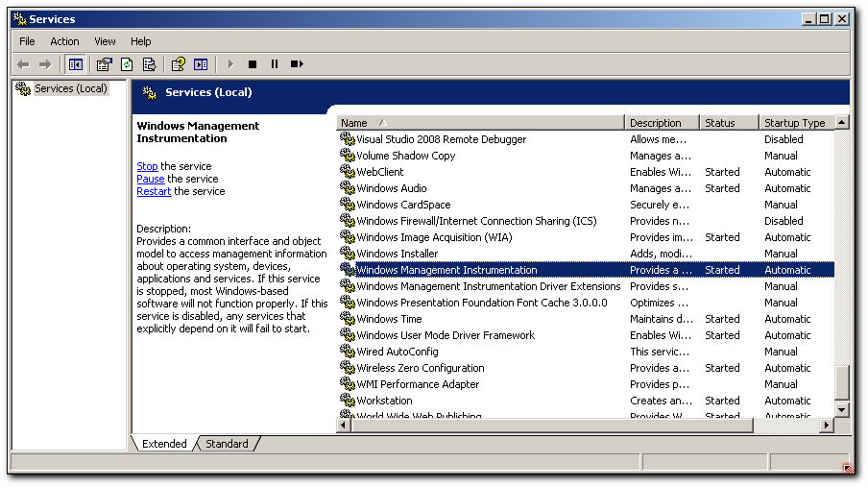Click the Forward arrow toolbar icon
The width and height of the screenshot is (868, 487).
click(x=45, y=64)
